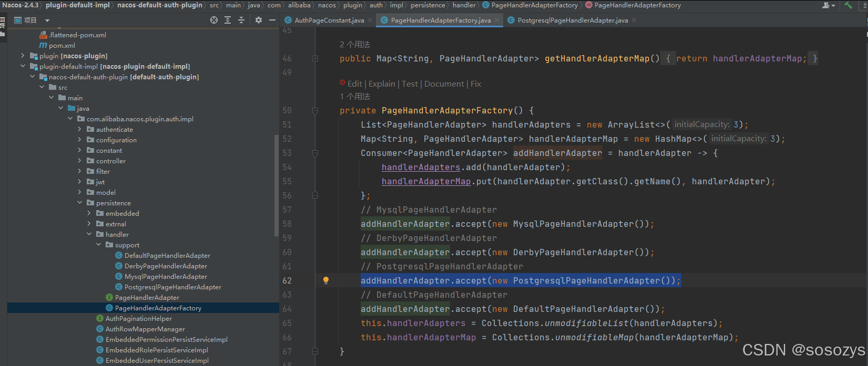Click plugin-default-impl breadcrumb
Screen dimensions: 868x366
(78, 5)
